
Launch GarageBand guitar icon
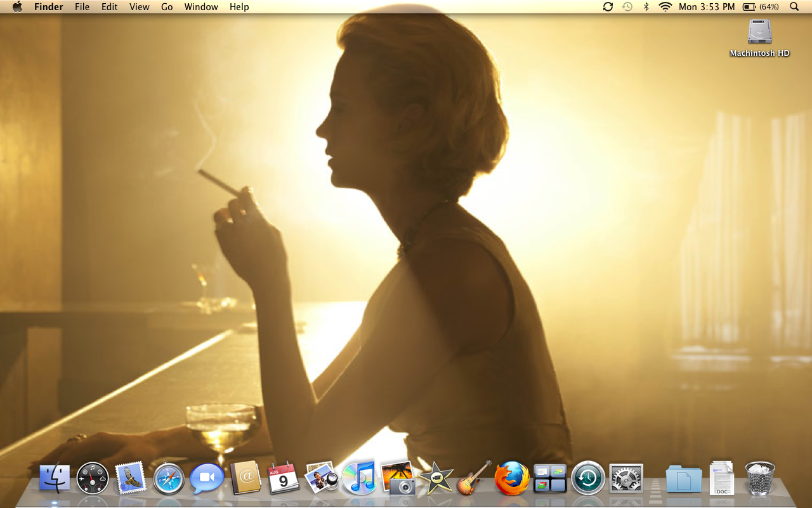pos(474,478)
